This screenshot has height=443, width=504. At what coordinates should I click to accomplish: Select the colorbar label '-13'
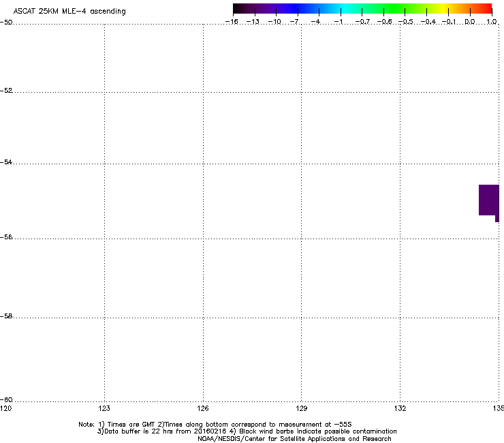[253, 22]
